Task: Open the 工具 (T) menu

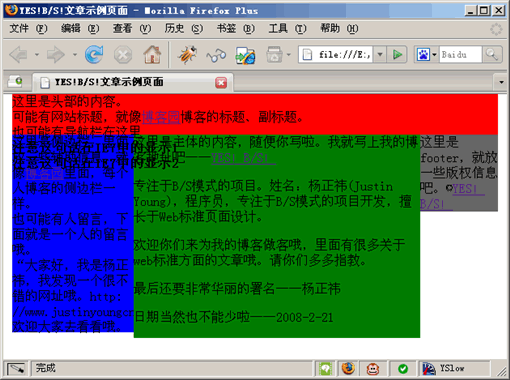Action: tap(288, 29)
